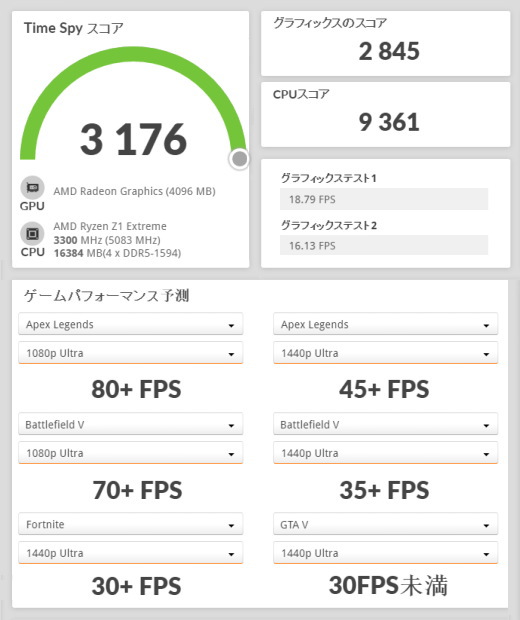Click the 70+ FPS prediction

point(137,490)
